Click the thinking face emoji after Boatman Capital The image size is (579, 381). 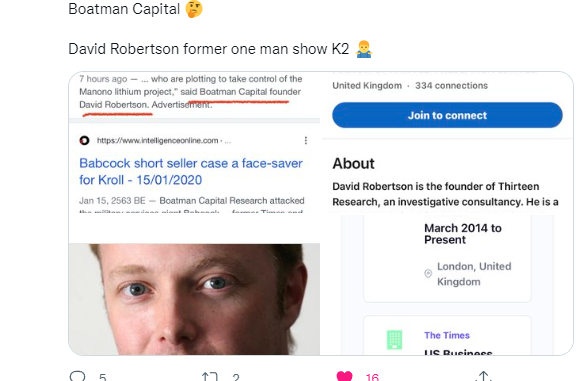pos(194,9)
